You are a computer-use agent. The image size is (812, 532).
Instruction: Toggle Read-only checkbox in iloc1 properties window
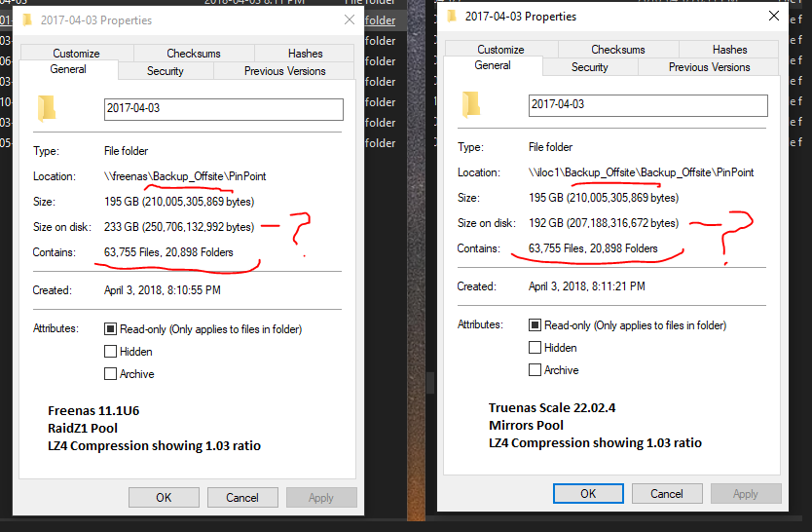535,324
